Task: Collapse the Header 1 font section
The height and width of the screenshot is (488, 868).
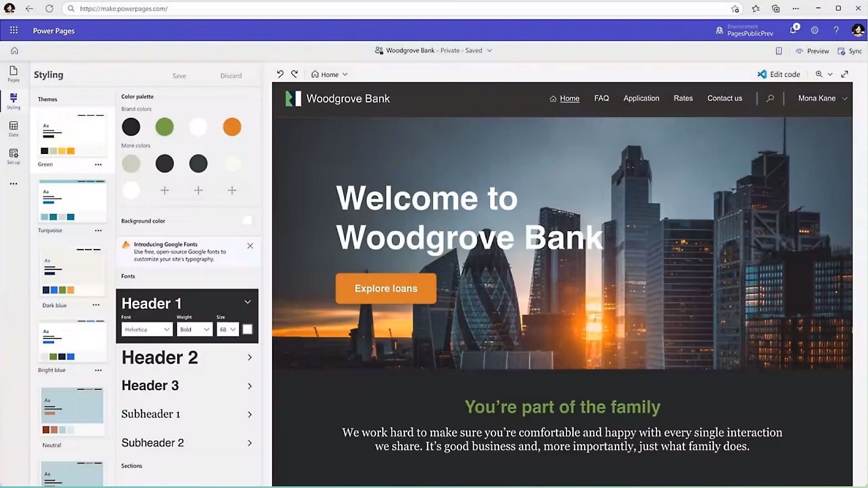Action: click(x=248, y=302)
